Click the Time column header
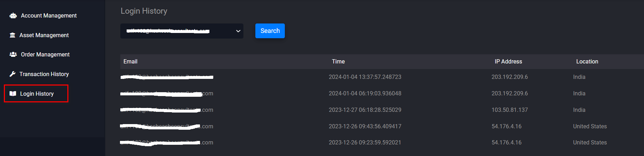The width and height of the screenshot is (644, 156). pyautogui.click(x=338, y=61)
